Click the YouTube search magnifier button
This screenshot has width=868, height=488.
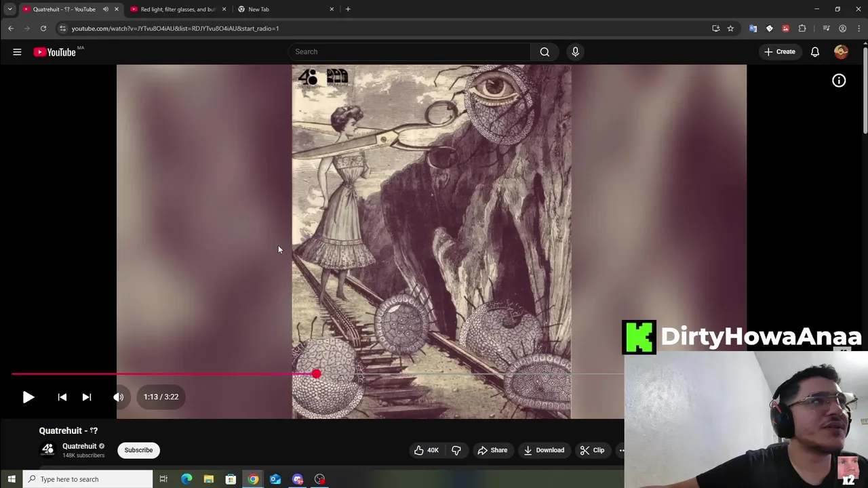tap(545, 52)
